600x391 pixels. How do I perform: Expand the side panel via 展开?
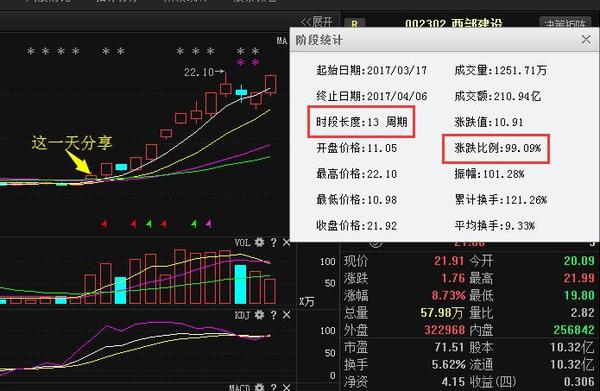(316, 22)
